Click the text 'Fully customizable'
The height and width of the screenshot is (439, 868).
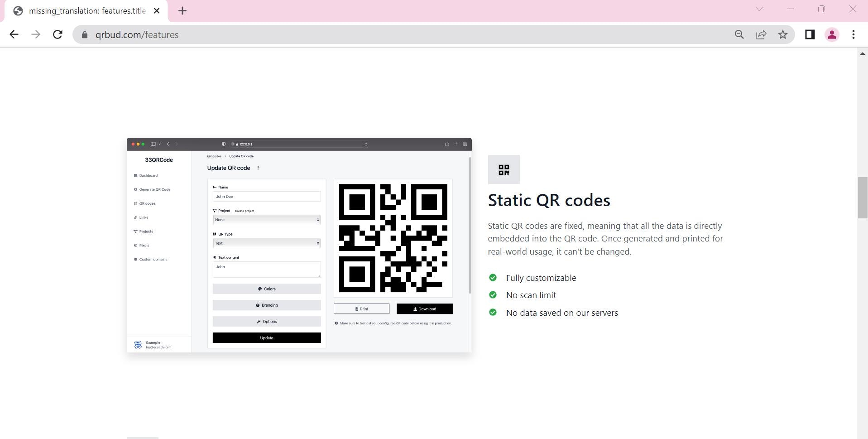tap(541, 278)
